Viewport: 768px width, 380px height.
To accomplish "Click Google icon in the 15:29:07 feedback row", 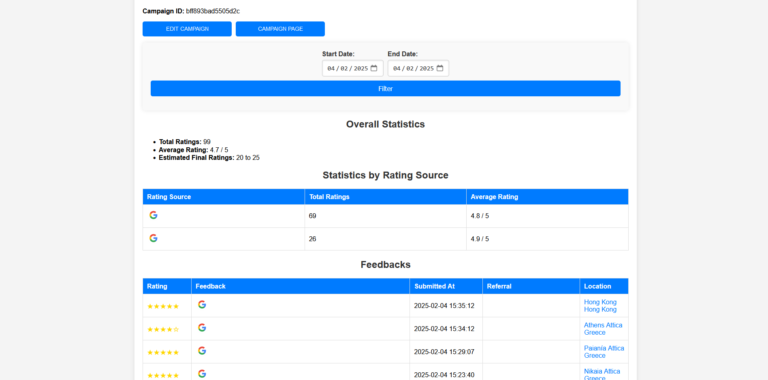I will 202,351.
